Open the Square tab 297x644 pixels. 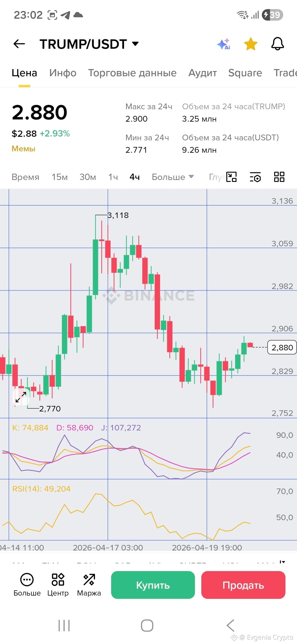245,73
